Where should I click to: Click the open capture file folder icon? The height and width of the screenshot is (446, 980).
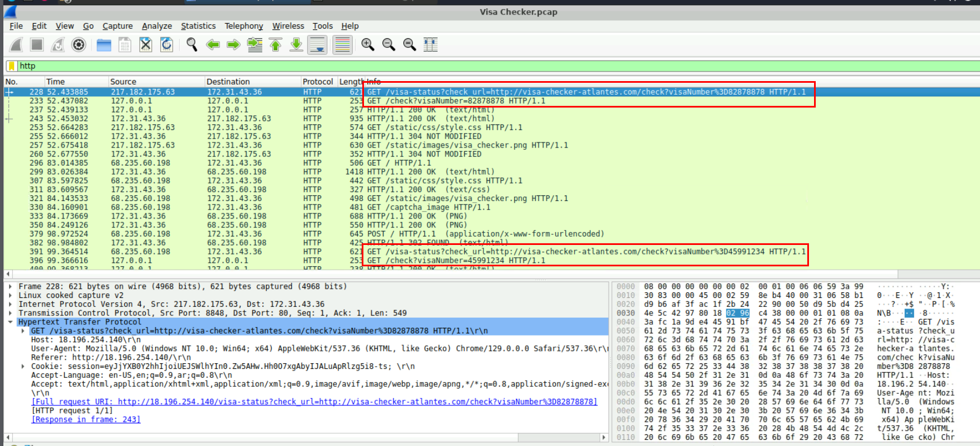tap(104, 45)
